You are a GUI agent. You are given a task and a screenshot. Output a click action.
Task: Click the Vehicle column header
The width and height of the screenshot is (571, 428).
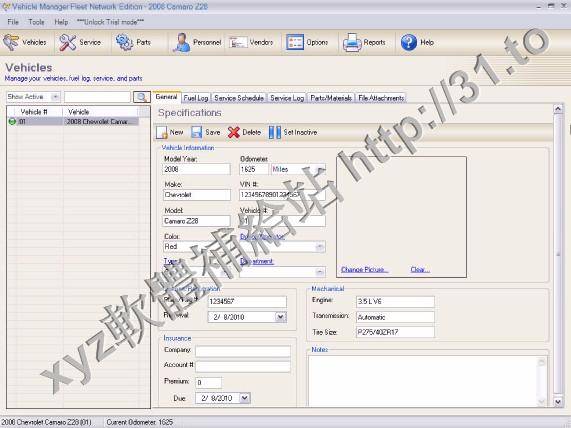101,112
